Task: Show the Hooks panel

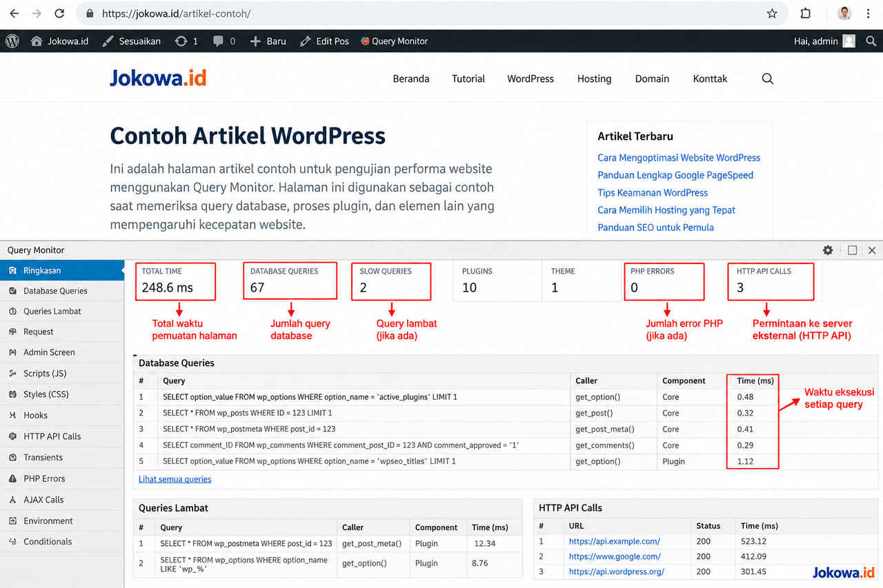Action: point(62,416)
